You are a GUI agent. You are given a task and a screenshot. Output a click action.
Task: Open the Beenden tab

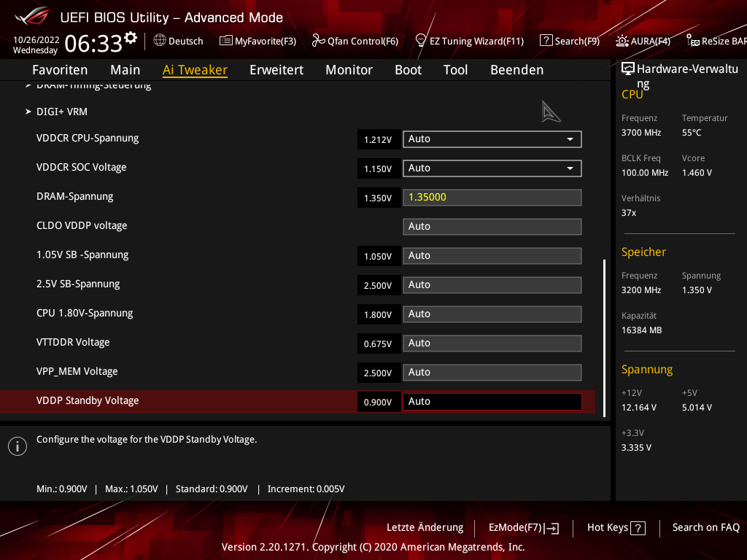click(517, 70)
